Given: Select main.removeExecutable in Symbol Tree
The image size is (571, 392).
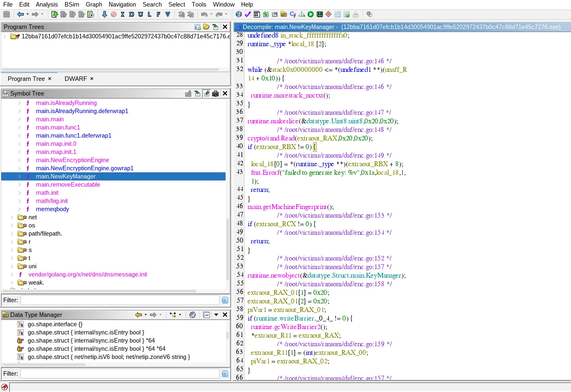Looking at the screenshot, I should click(68, 185).
